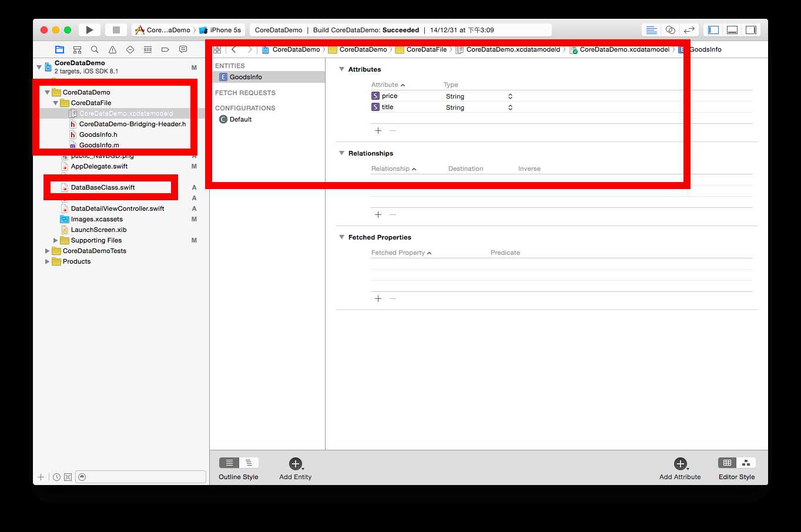Go forward in editor history
This screenshot has height=532, width=801.
(x=250, y=50)
